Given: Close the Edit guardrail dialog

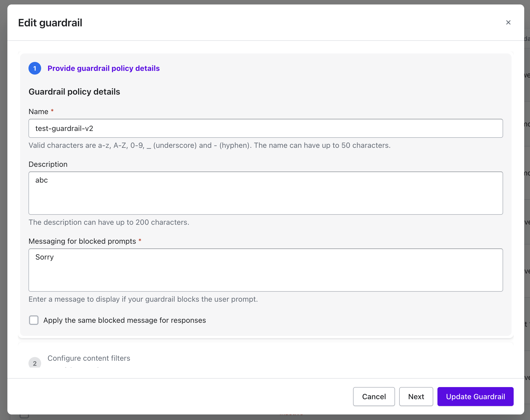Looking at the screenshot, I should tap(508, 23).
